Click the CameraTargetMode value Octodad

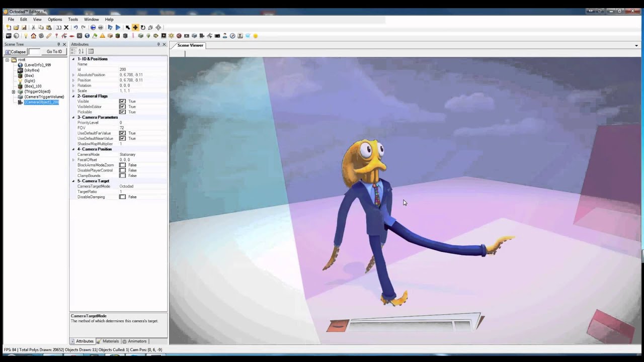pos(126,187)
